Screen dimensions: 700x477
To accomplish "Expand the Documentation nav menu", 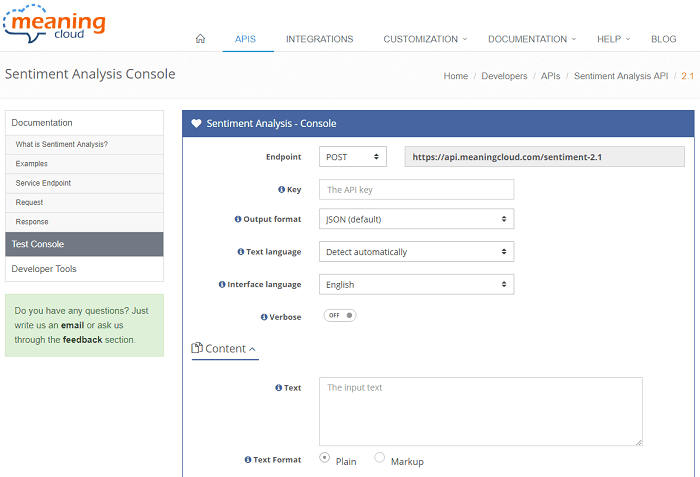I will tap(532, 39).
